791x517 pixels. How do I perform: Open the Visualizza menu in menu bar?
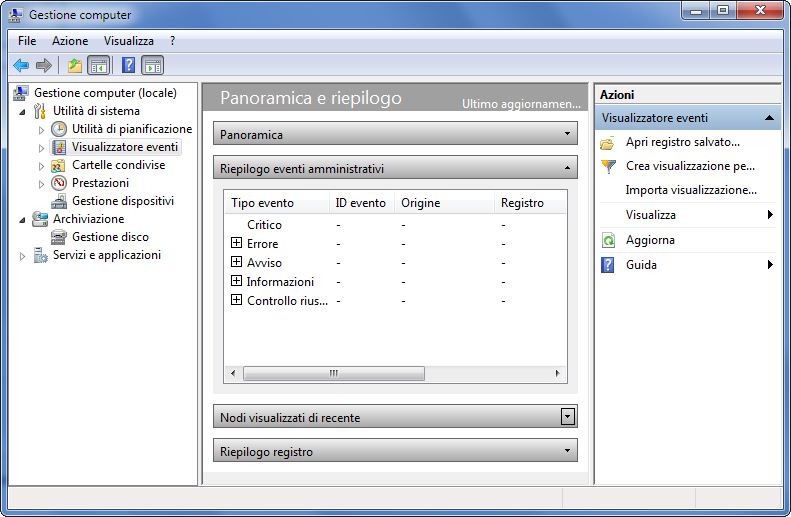coord(129,41)
